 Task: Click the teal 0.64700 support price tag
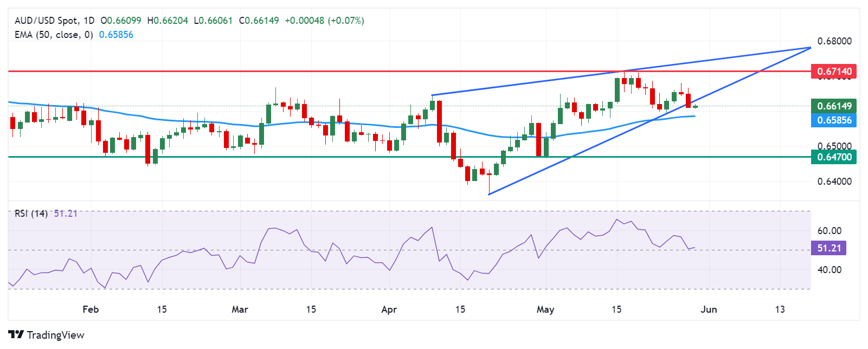click(x=834, y=157)
